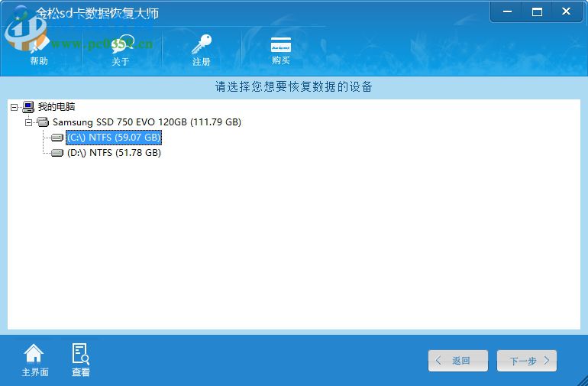
Task: Open the 查看 view document icon
Action: pyautogui.click(x=81, y=353)
